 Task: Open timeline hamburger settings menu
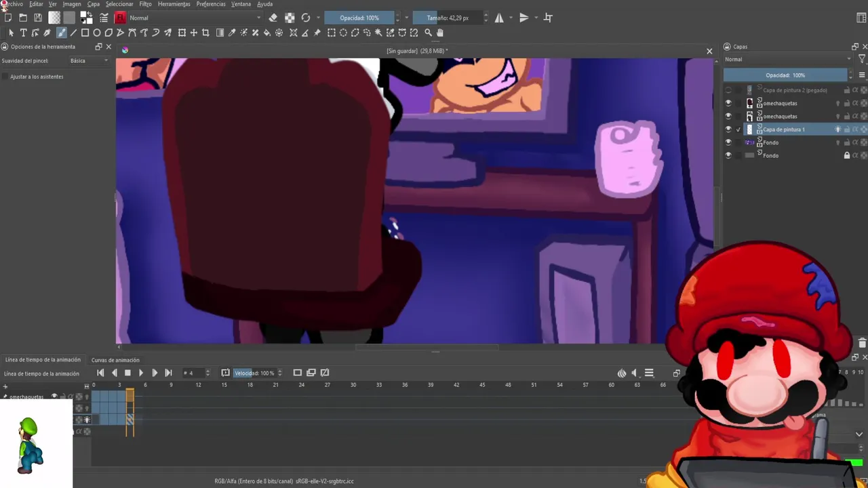[649, 373]
